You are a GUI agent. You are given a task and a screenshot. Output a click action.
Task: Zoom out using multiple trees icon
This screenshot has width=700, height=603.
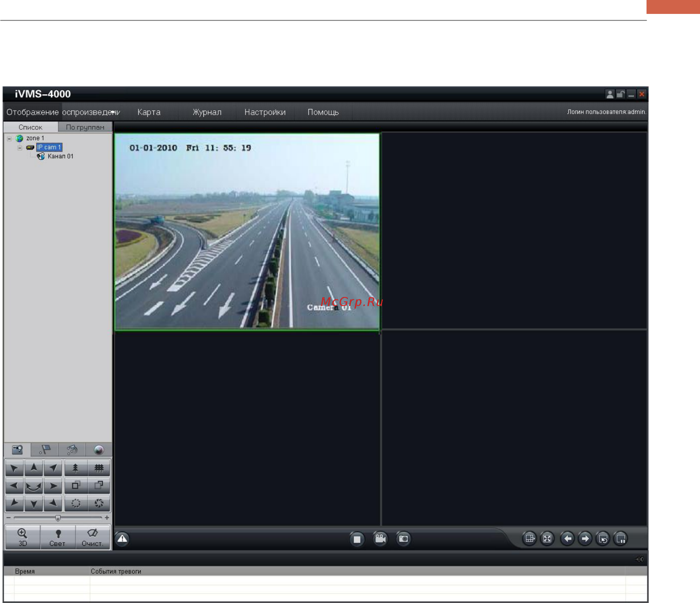coord(99,468)
